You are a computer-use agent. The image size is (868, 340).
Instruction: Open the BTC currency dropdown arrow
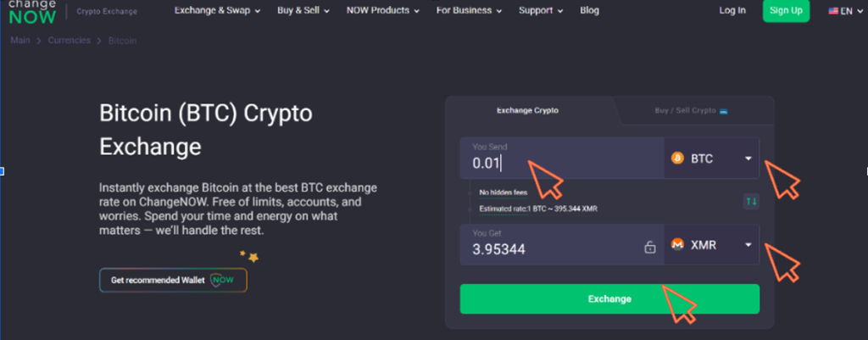[748, 159]
